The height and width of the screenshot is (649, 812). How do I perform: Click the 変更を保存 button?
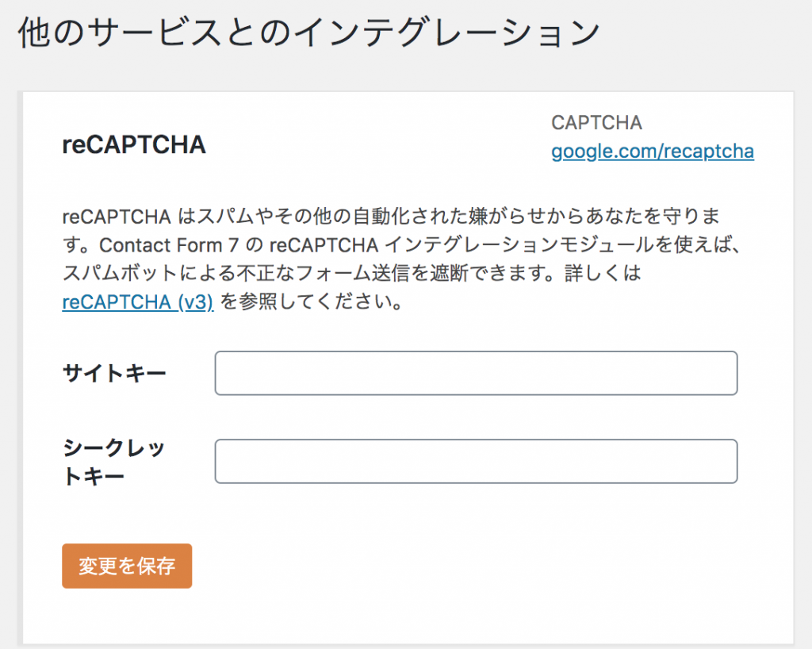point(127,566)
